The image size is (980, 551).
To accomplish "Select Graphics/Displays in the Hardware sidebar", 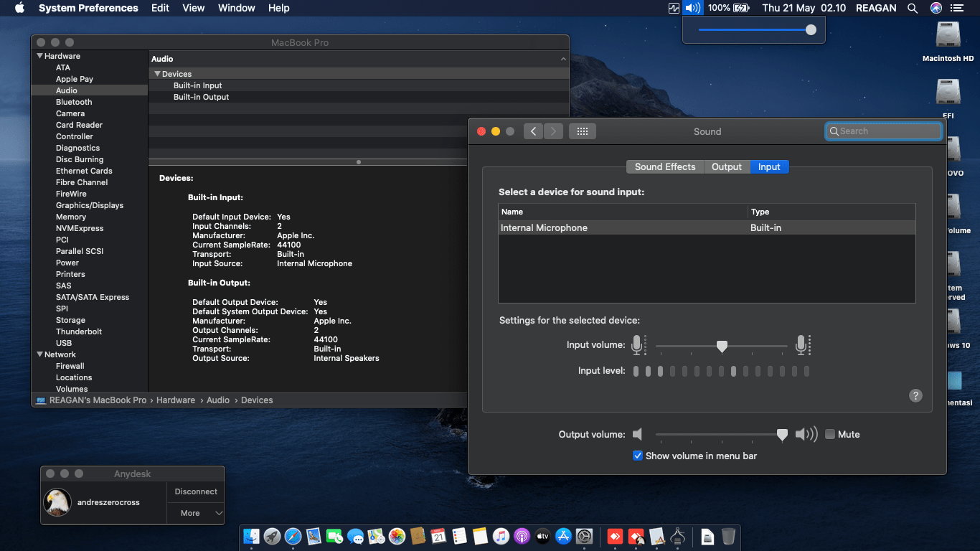I will tap(90, 205).
